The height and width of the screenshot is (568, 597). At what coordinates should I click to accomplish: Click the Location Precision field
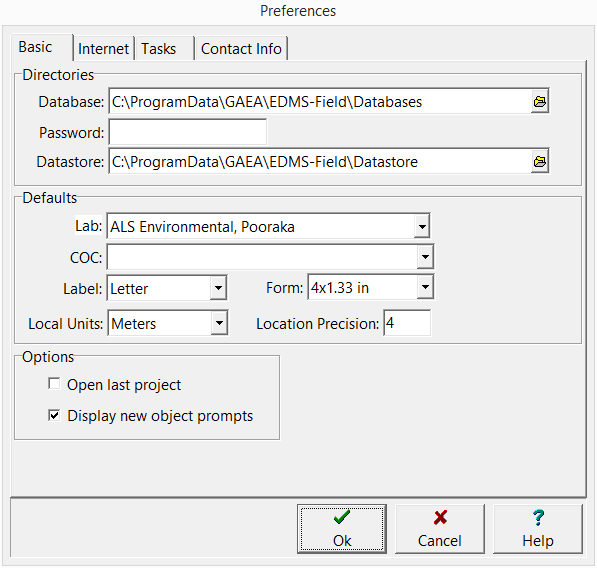point(407,323)
